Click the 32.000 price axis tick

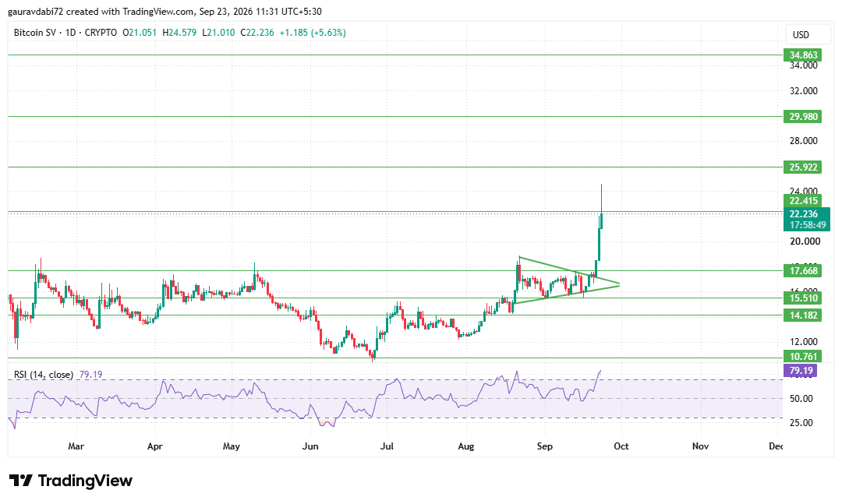[803, 90]
